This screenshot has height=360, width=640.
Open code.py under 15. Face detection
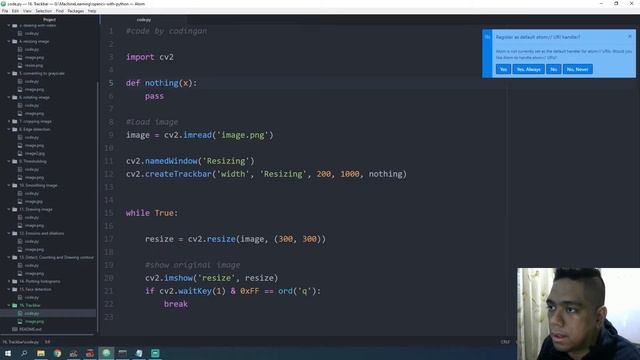click(x=32, y=298)
